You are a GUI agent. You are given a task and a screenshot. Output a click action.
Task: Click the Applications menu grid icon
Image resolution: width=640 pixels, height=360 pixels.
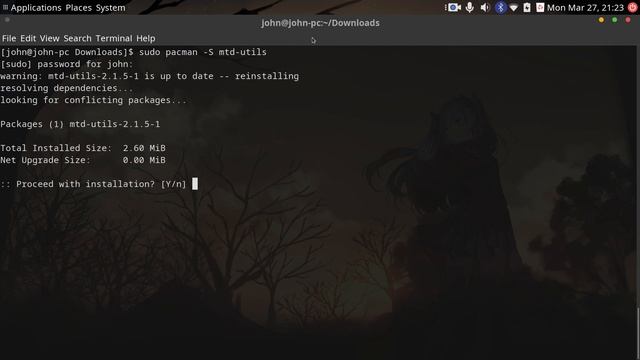pyautogui.click(x=5, y=7)
